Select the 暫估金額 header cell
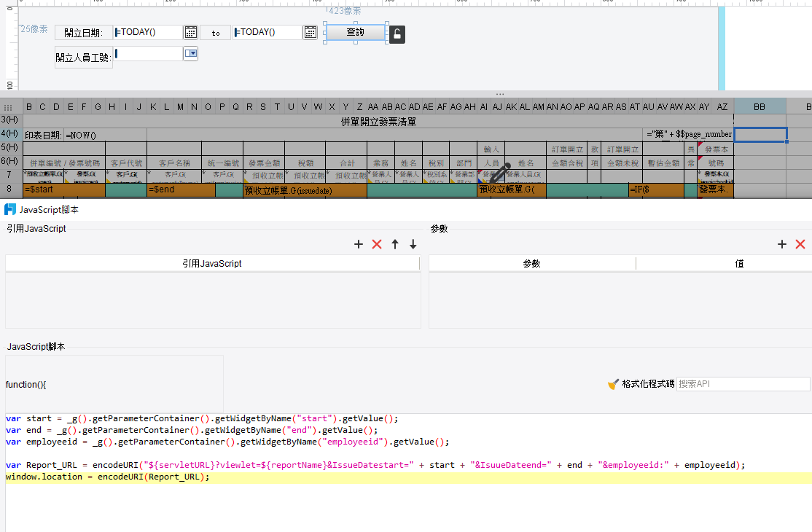This screenshot has width=812, height=532. [x=663, y=163]
